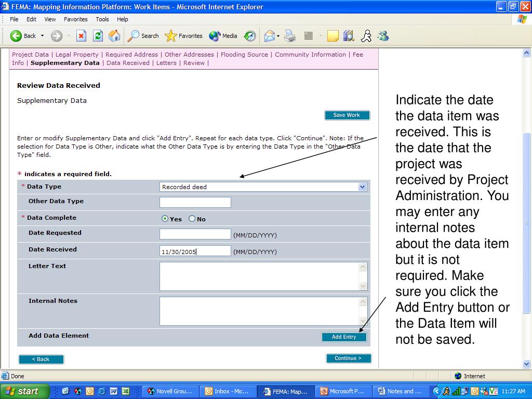
Task: Launch Excel from the quick launch bar
Action: click(x=126, y=391)
